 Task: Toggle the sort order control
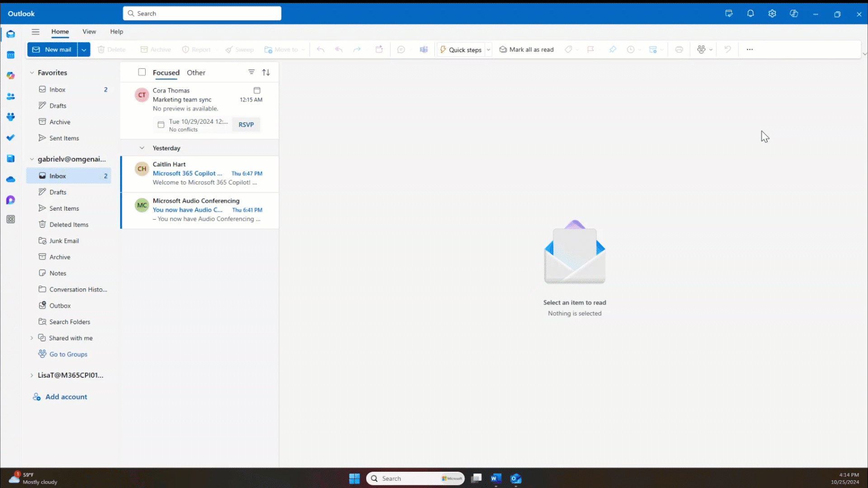click(266, 72)
